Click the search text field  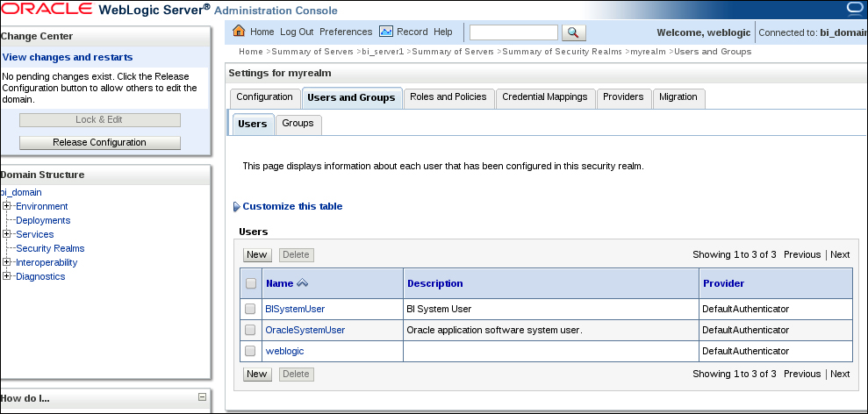coord(513,32)
